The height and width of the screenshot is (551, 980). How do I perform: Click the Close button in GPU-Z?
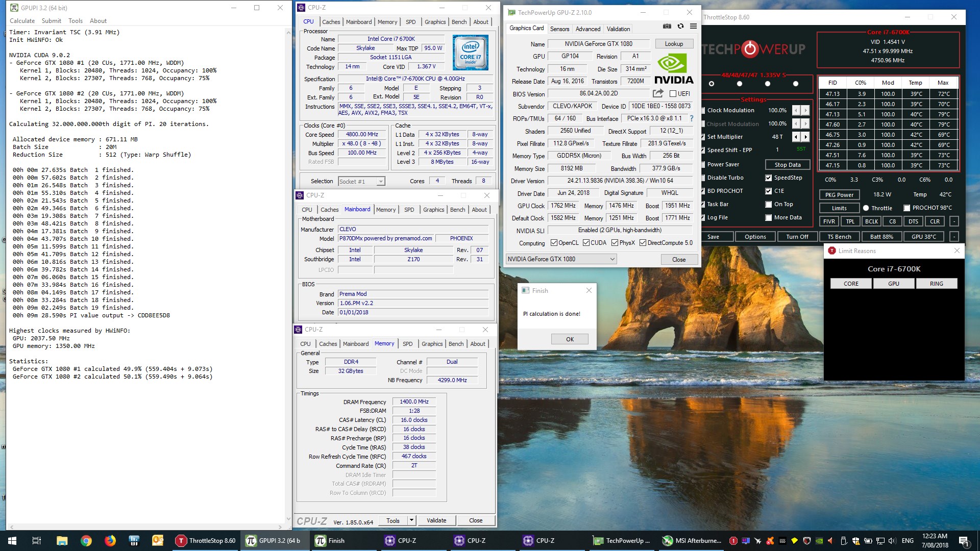(679, 260)
